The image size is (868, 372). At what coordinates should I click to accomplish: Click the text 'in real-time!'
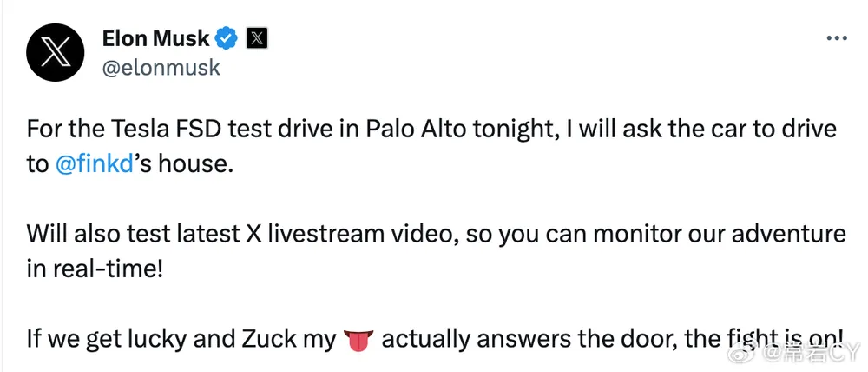click(95, 270)
